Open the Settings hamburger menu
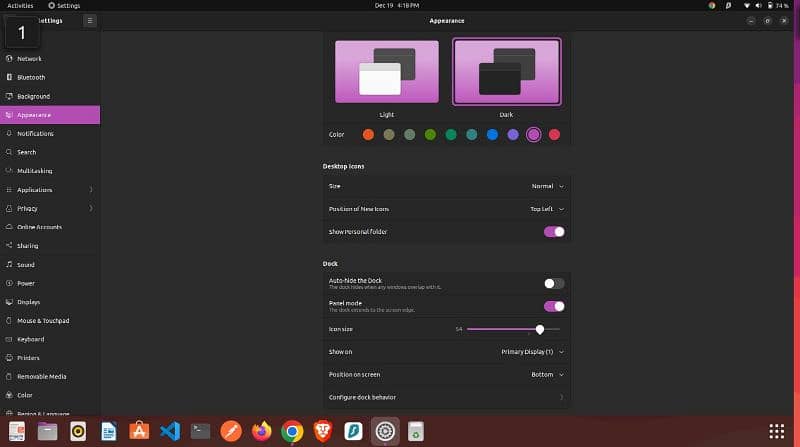The height and width of the screenshot is (447, 800). (90, 20)
